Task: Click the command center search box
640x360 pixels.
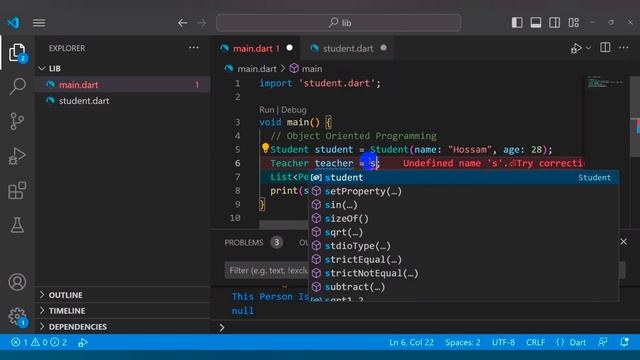Action: pos(339,23)
